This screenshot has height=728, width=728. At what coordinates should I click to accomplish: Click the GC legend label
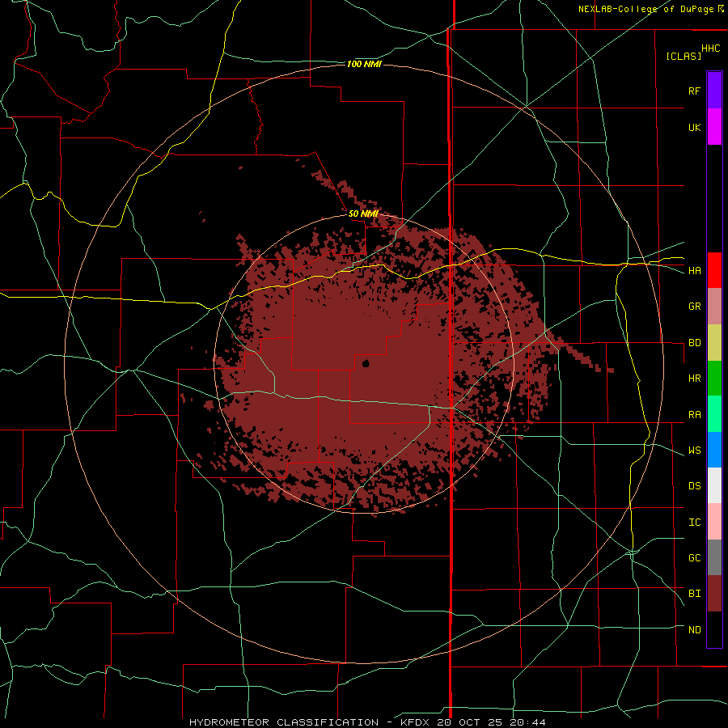tap(694, 558)
